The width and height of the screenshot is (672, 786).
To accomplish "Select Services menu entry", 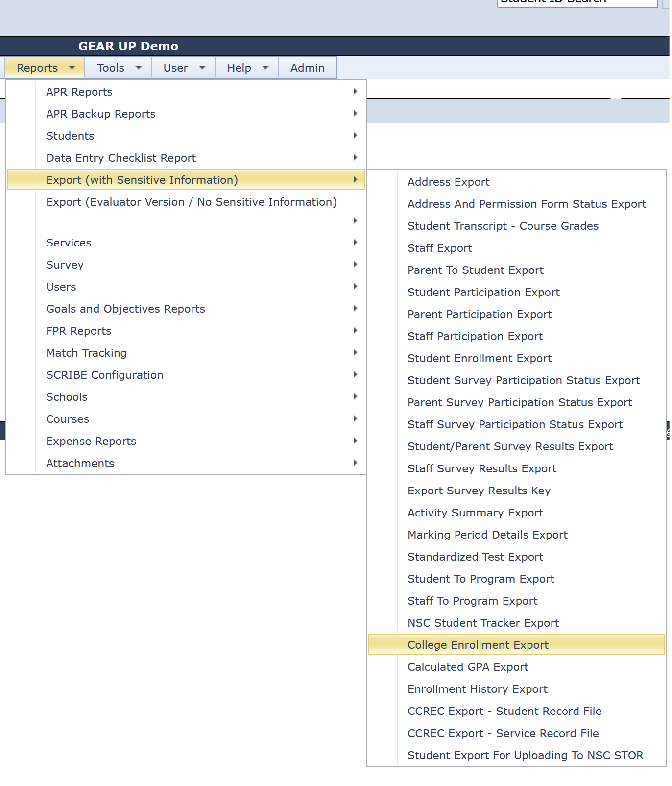I will (186, 243).
